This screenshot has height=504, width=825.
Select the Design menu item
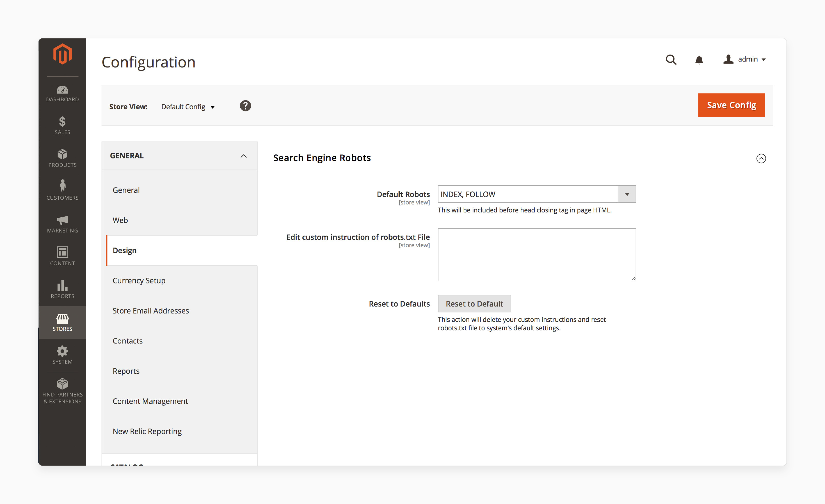(x=124, y=251)
